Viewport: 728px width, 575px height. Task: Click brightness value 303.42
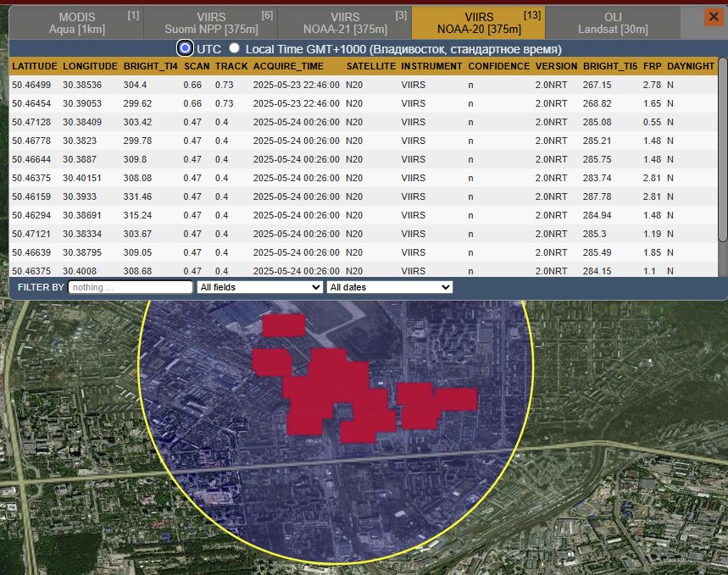coord(137,122)
